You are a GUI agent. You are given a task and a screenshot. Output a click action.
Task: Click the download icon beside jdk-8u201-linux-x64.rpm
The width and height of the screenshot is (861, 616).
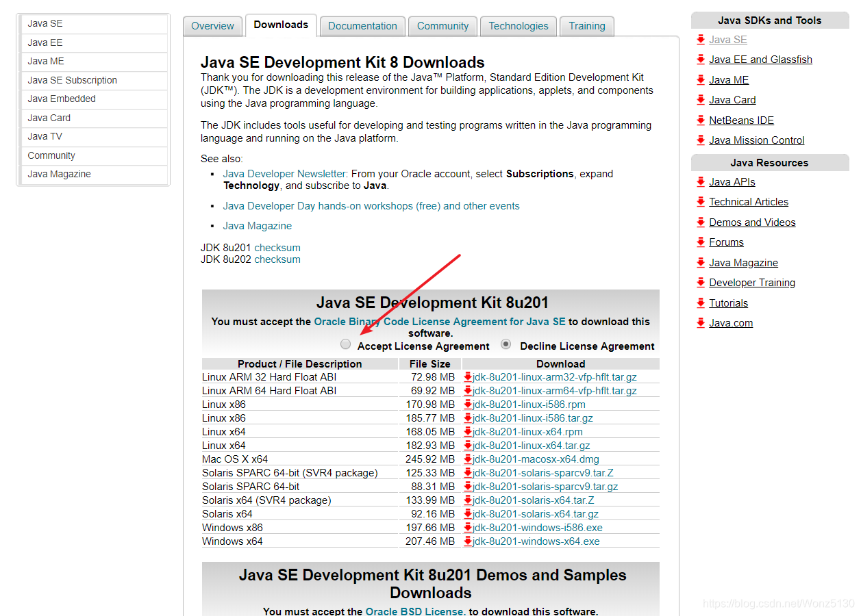[469, 431]
